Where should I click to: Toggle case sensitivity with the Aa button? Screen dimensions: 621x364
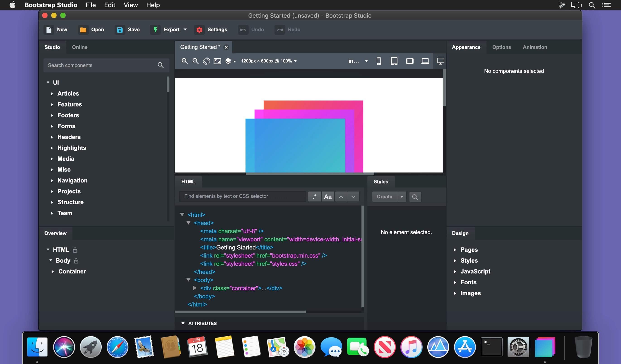327,196
